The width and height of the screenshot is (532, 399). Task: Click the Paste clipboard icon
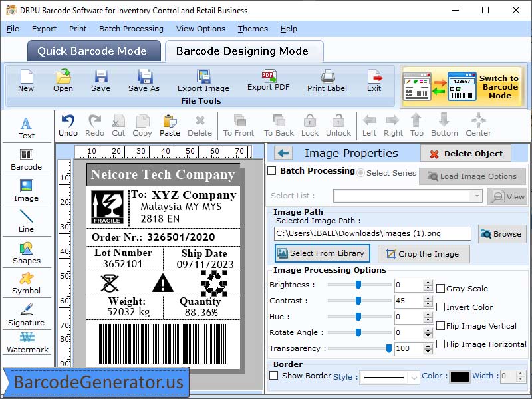(170, 121)
